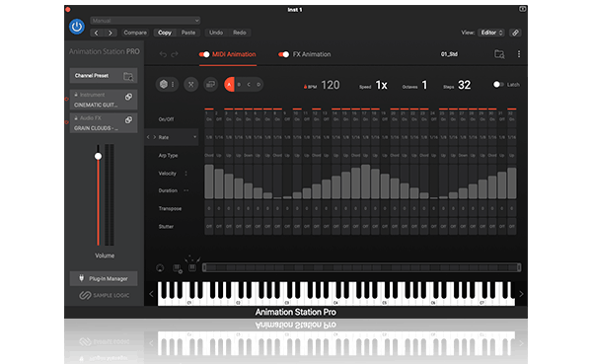
Task: Click the copy sequence icon
Action: tap(211, 85)
